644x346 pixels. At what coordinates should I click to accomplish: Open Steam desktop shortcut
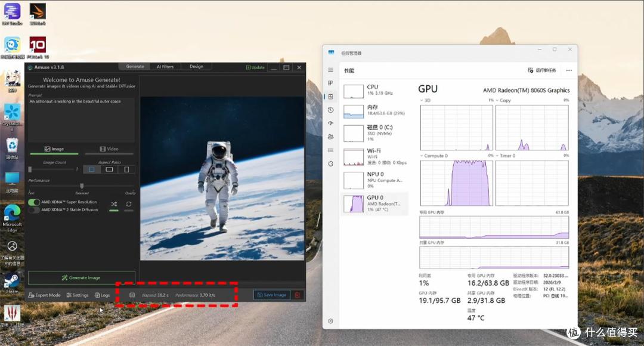click(12, 283)
